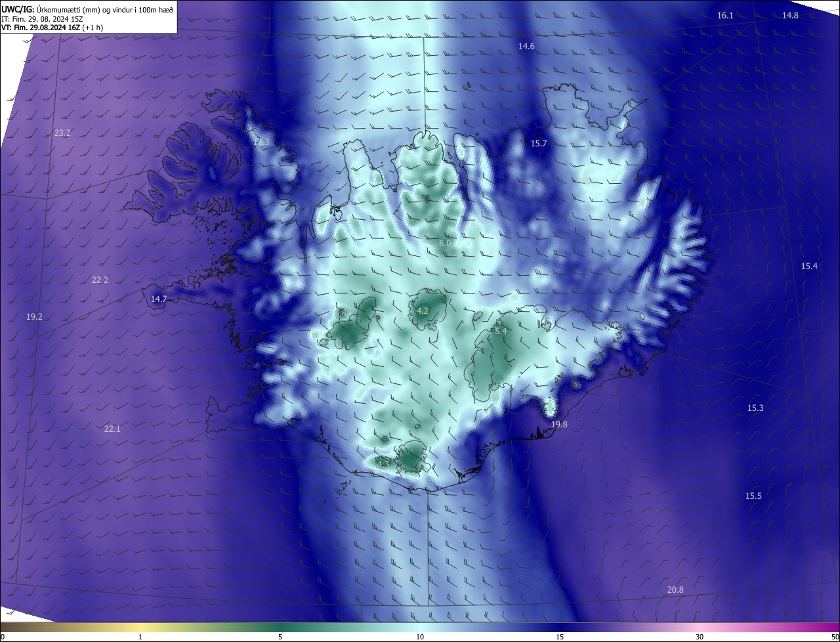Click the 15 tick on color scale
The height and width of the screenshot is (642, 840).
560,637
